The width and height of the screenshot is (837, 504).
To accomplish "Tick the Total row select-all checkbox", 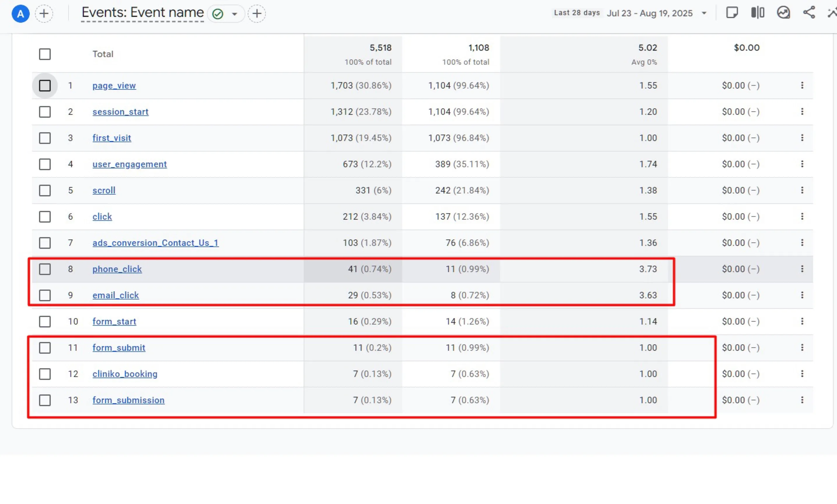I will pyautogui.click(x=45, y=54).
